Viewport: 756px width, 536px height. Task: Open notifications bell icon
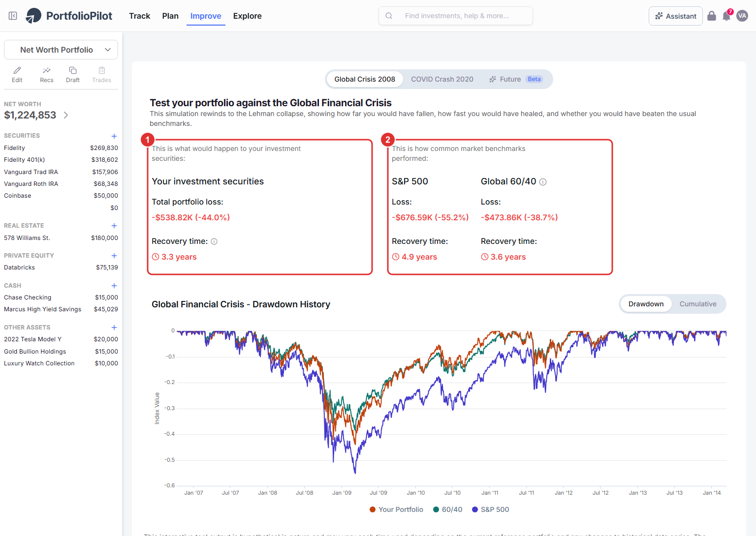point(726,16)
